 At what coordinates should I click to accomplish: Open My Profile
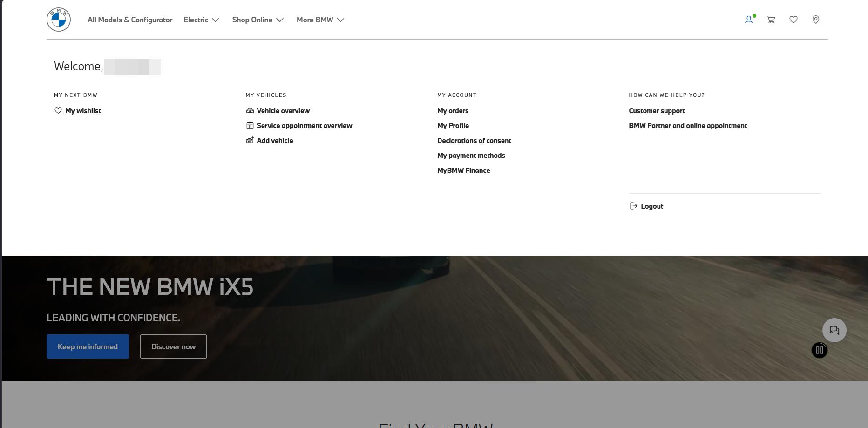click(x=453, y=125)
